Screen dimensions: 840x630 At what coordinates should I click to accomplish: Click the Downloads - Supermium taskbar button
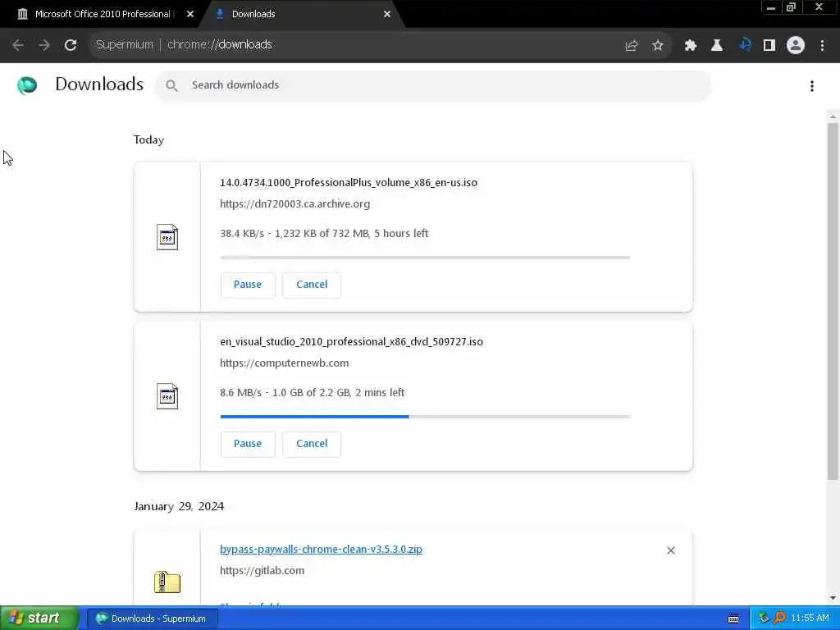pyautogui.click(x=153, y=619)
